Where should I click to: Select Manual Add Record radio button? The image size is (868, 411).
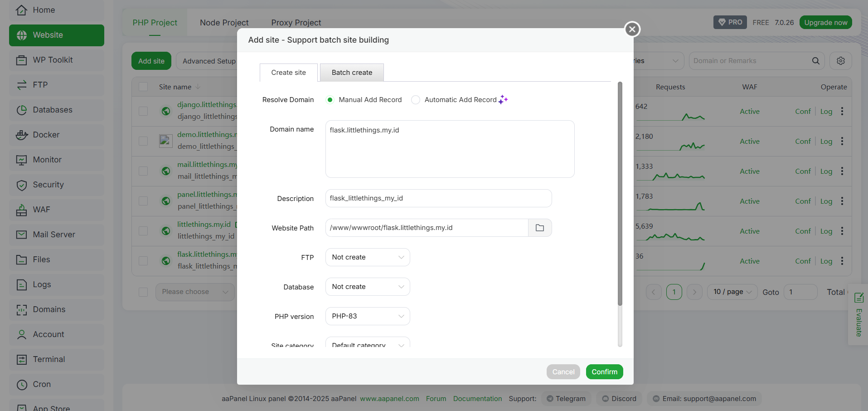coord(330,100)
